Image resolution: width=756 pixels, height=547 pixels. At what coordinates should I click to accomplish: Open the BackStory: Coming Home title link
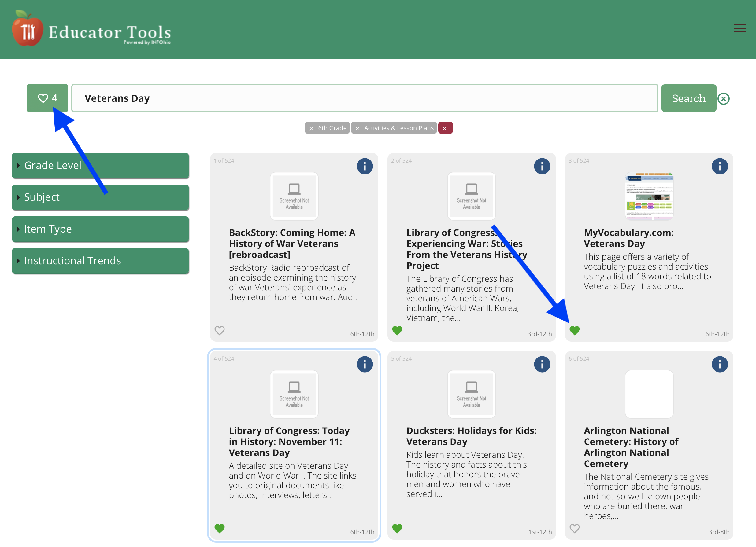point(292,244)
